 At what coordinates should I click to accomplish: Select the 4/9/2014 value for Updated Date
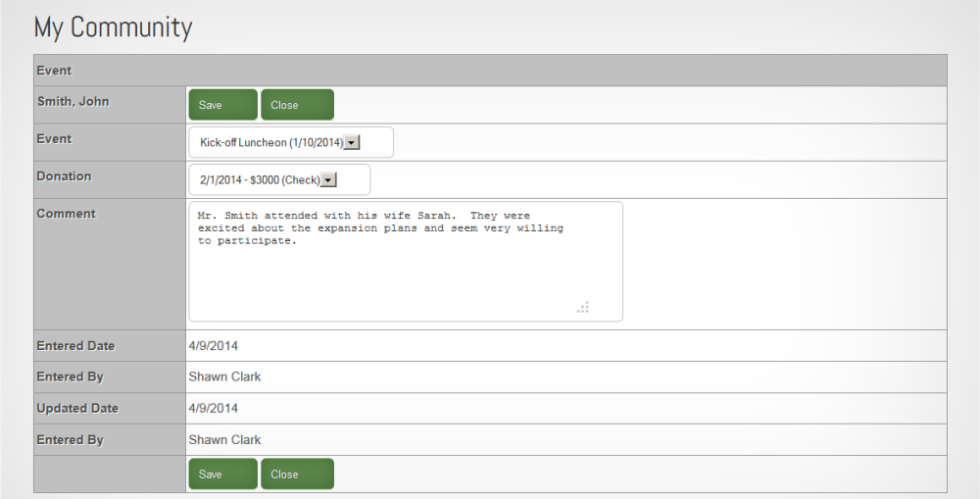pyautogui.click(x=213, y=409)
